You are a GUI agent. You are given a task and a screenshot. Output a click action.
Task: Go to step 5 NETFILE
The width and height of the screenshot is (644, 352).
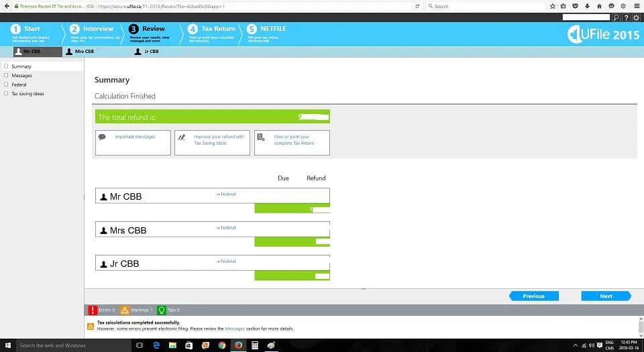pos(267,33)
